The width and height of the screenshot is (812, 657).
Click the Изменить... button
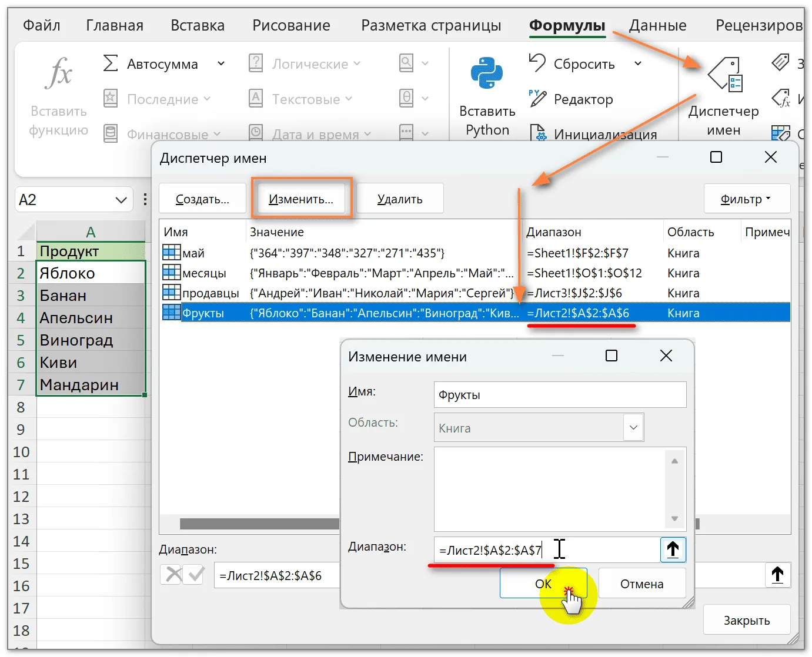(x=301, y=199)
